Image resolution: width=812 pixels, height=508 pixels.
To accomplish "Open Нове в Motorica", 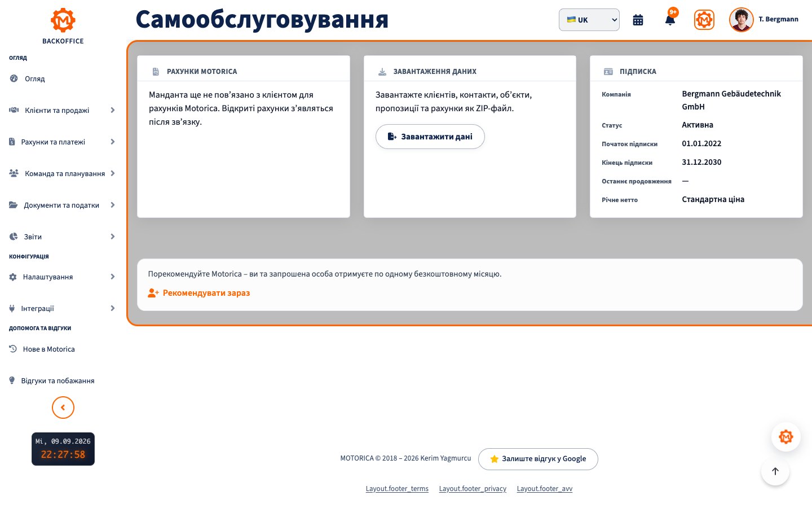I will (x=49, y=349).
